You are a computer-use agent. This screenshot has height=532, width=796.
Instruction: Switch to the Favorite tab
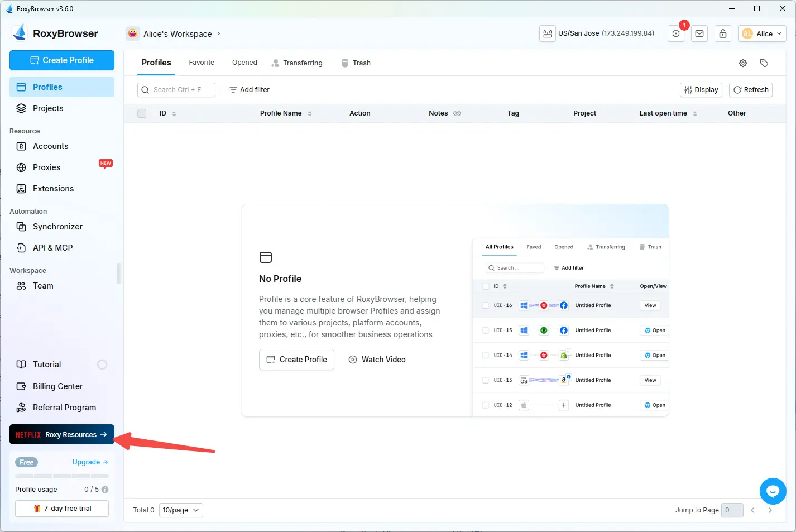202,63
